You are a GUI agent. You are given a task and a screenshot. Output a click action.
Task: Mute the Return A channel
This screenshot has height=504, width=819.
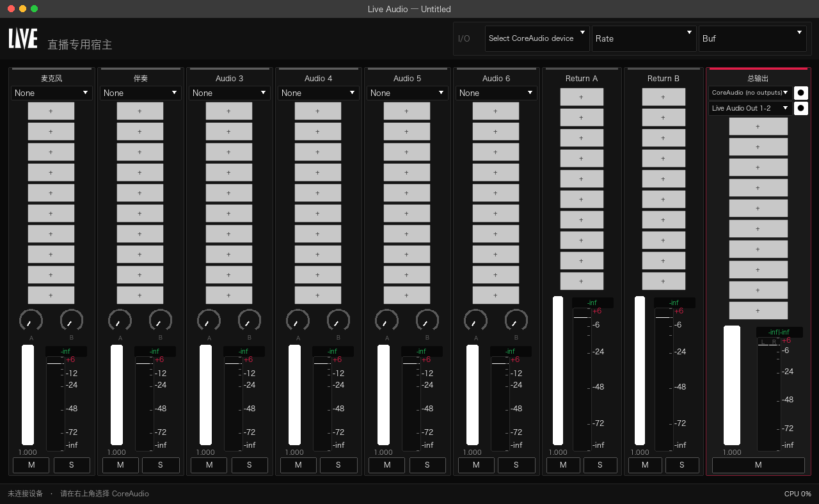(x=563, y=465)
